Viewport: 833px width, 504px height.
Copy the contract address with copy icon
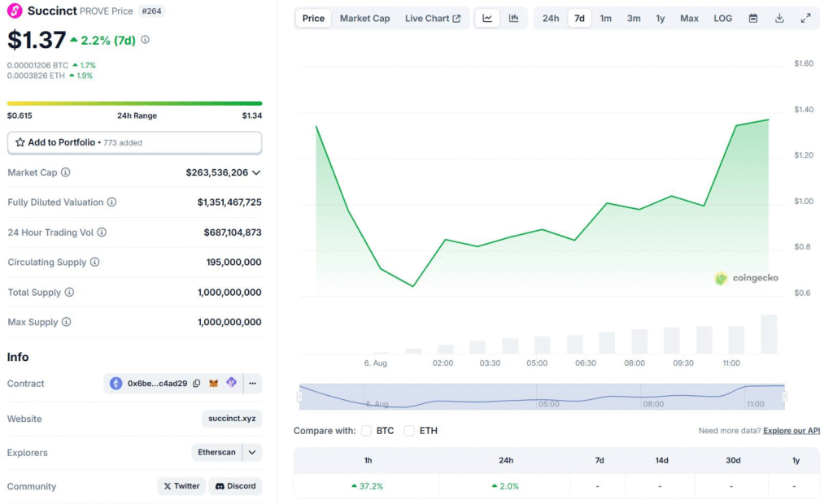[197, 384]
